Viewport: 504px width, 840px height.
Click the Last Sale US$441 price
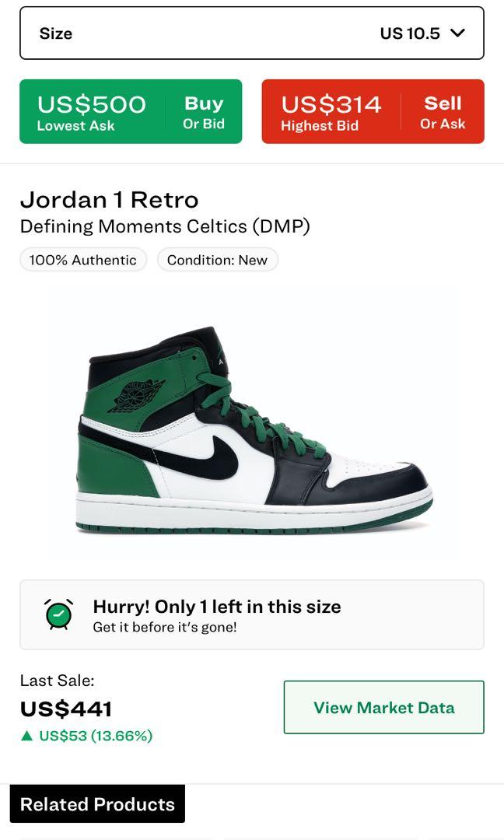(66, 709)
